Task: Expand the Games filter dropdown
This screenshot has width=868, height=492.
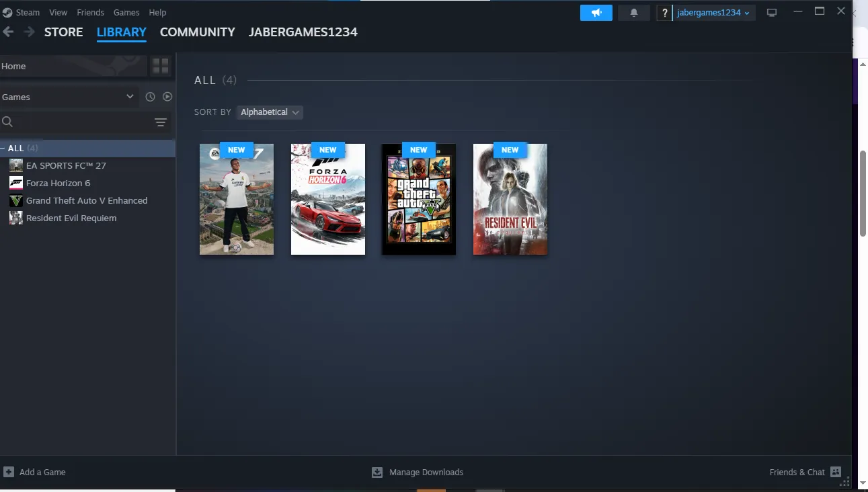Action: 69,97
